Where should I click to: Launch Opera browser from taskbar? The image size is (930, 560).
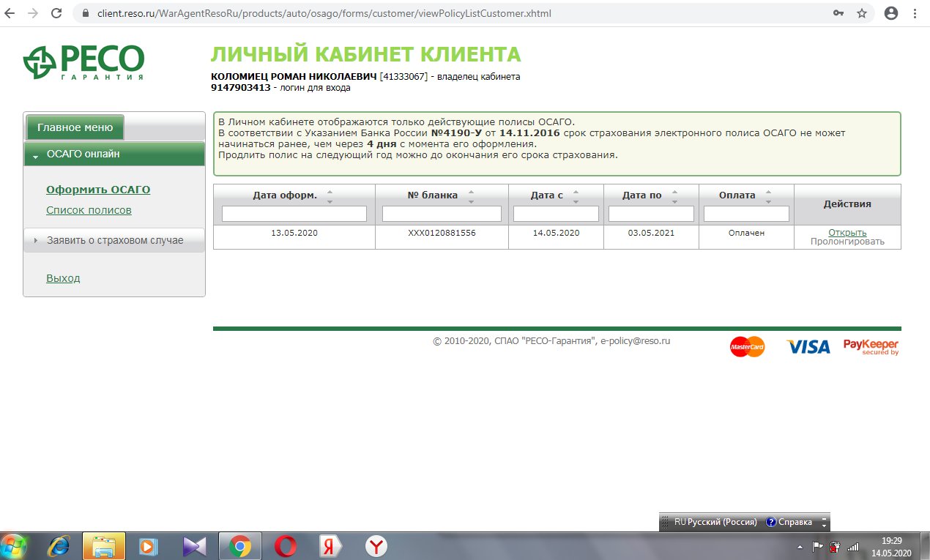click(x=285, y=546)
